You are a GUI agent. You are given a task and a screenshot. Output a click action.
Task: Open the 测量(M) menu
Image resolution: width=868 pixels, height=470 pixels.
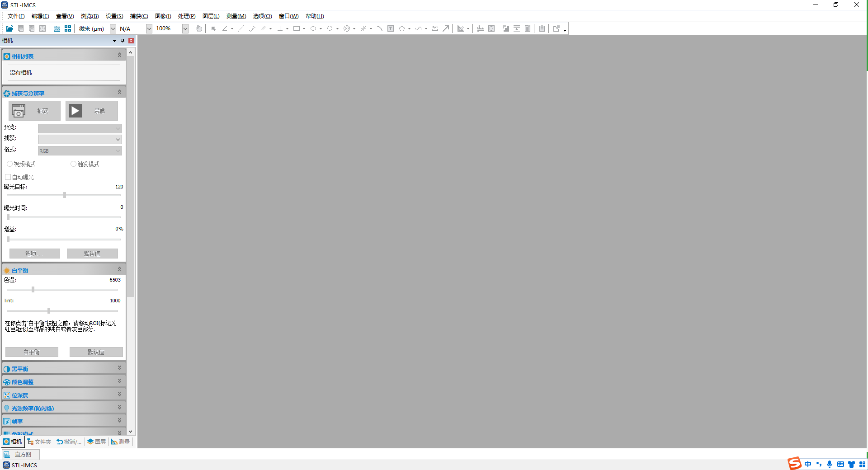pos(236,16)
